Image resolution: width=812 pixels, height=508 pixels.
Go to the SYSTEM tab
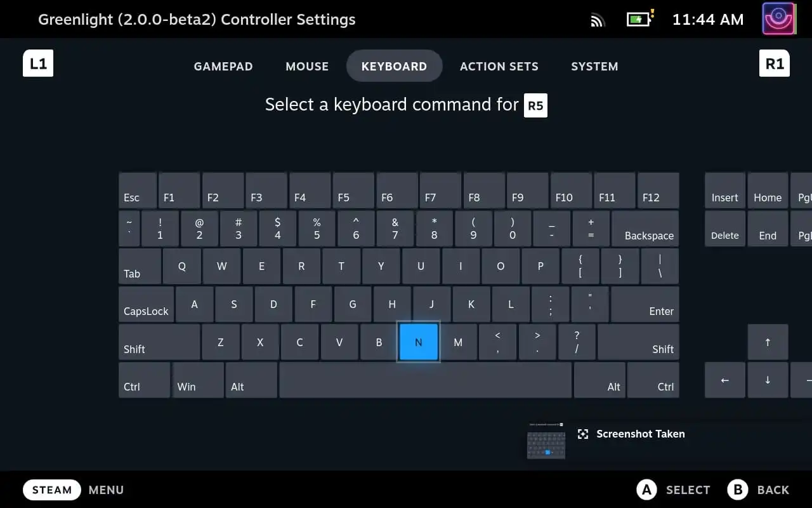(594, 66)
